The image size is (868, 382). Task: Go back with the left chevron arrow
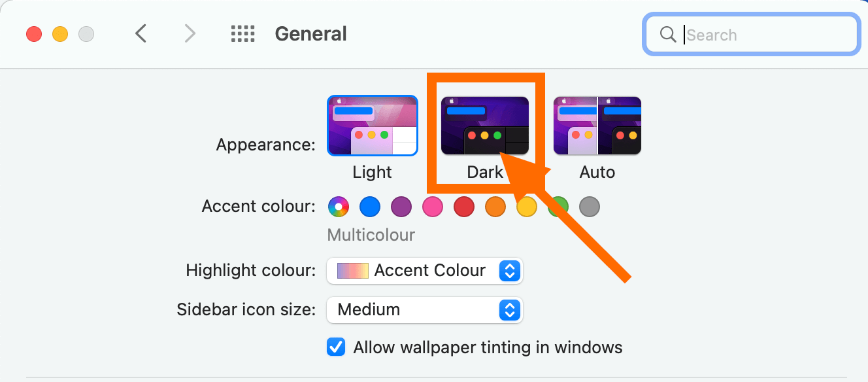(141, 34)
